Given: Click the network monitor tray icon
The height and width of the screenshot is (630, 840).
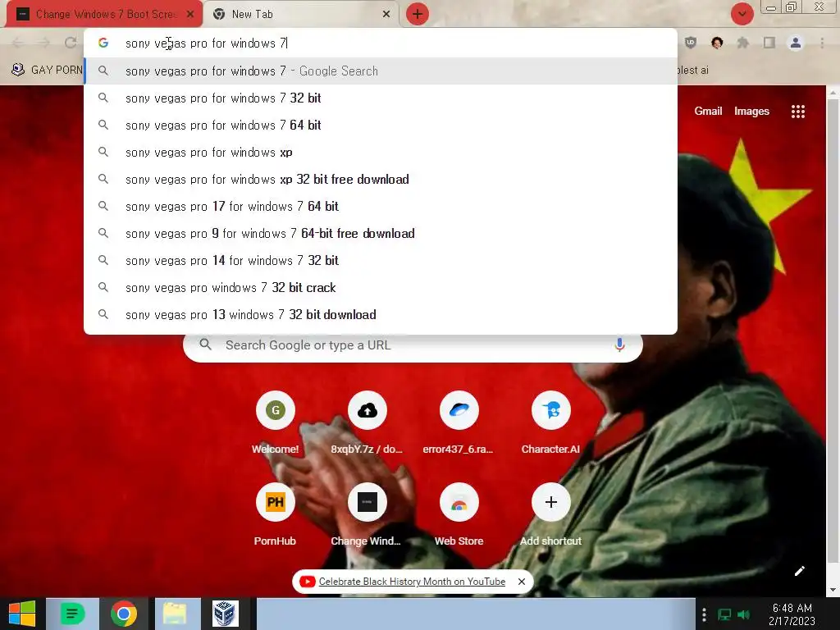Looking at the screenshot, I should coord(724,614).
